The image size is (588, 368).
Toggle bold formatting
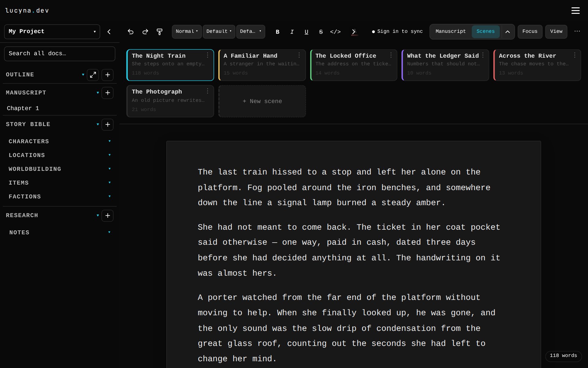point(277,32)
